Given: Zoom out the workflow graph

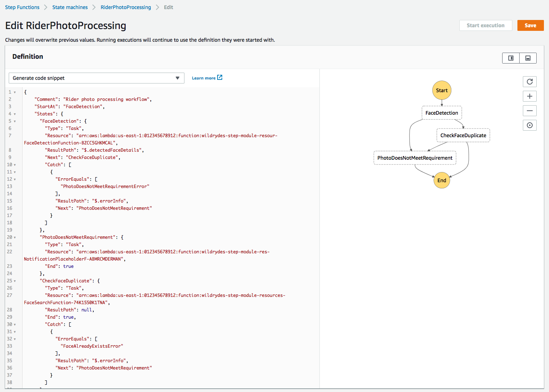Looking at the screenshot, I should (x=530, y=111).
